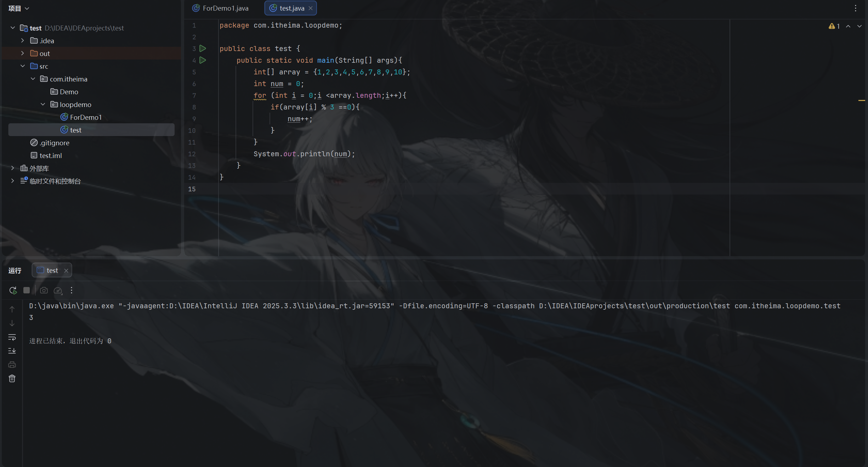Open editor tab options menu
868x467 pixels.
[x=856, y=8]
